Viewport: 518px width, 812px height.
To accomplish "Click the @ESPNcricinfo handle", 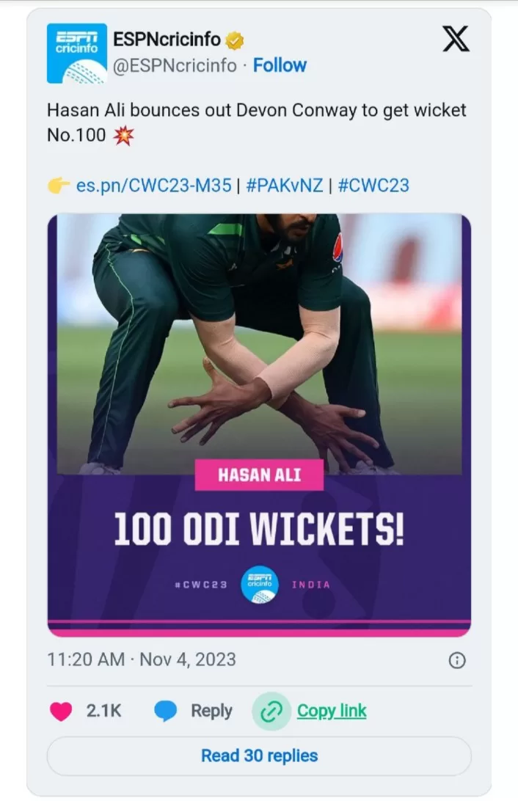I will click(x=175, y=66).
